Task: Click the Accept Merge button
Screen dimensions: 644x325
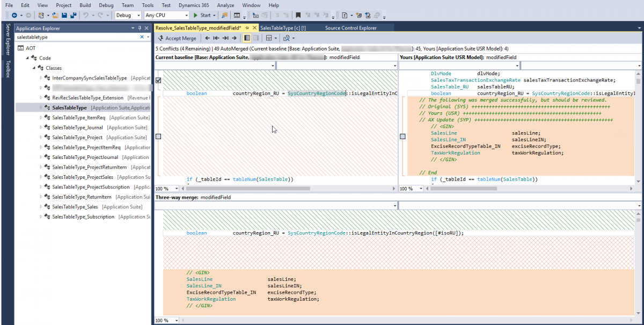Action: click(177, 38)
